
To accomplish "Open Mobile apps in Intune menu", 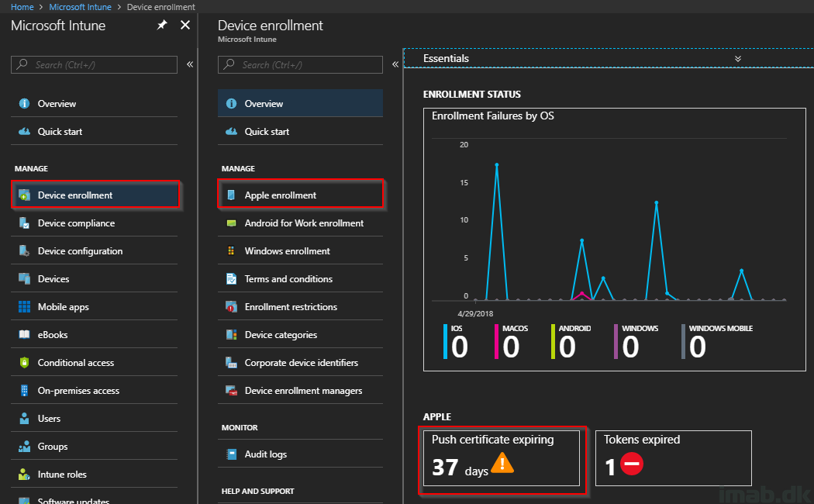I will point(94,307).
